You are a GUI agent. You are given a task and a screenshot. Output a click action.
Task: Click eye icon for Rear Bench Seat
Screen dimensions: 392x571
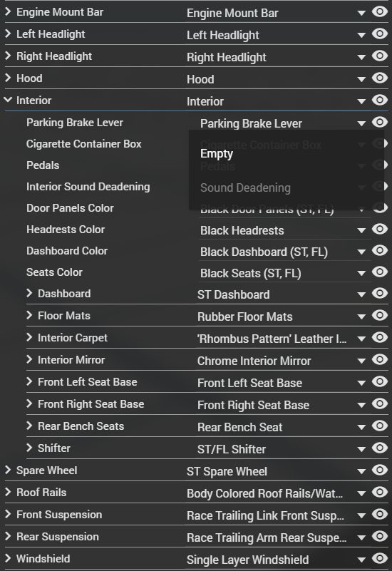pyautogui.click(x=380, y=426)
